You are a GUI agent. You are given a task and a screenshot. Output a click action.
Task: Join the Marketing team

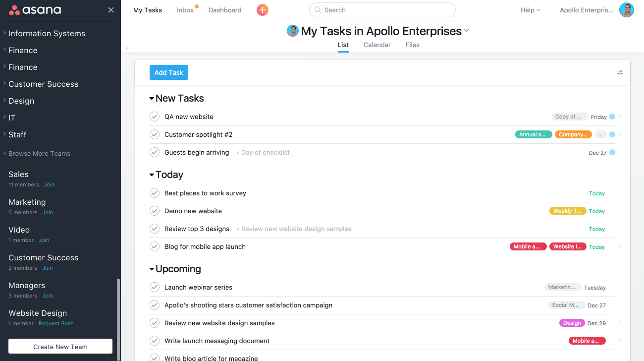coord(48,212)
